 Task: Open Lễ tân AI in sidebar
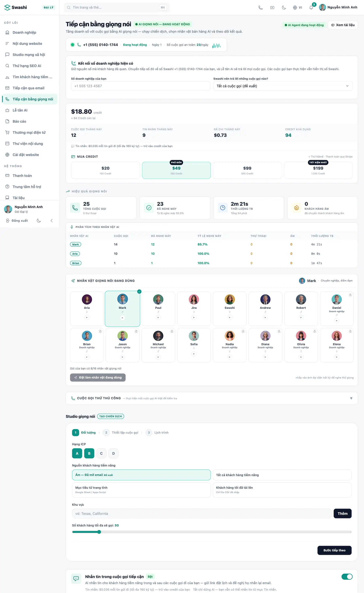coord(30,110)
